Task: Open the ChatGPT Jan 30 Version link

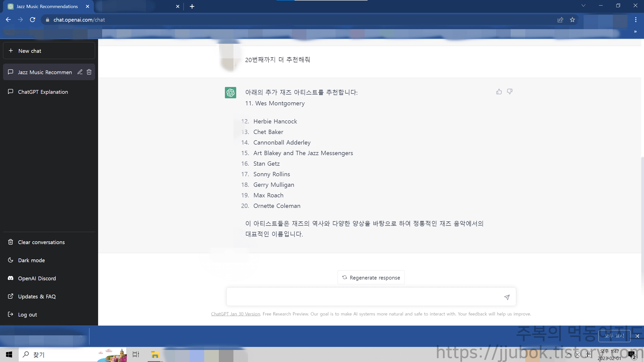Action: (235, 314)
